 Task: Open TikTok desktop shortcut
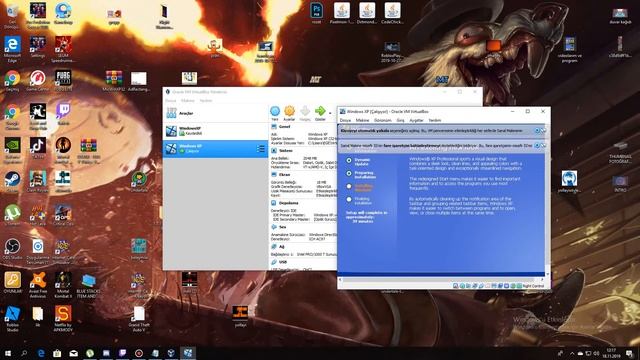pyautogui.click(x=38, y=148)
